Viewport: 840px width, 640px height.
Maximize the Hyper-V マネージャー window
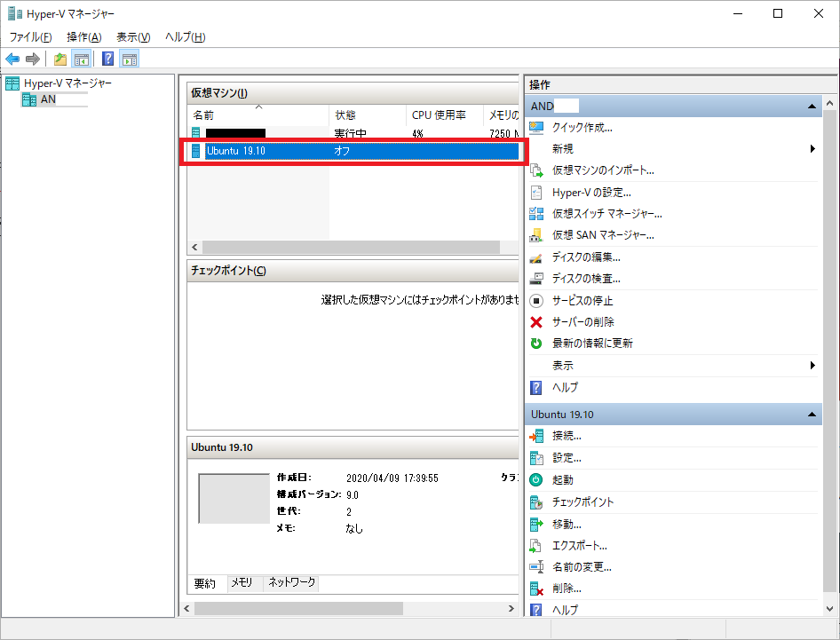(x=778, y=13)
